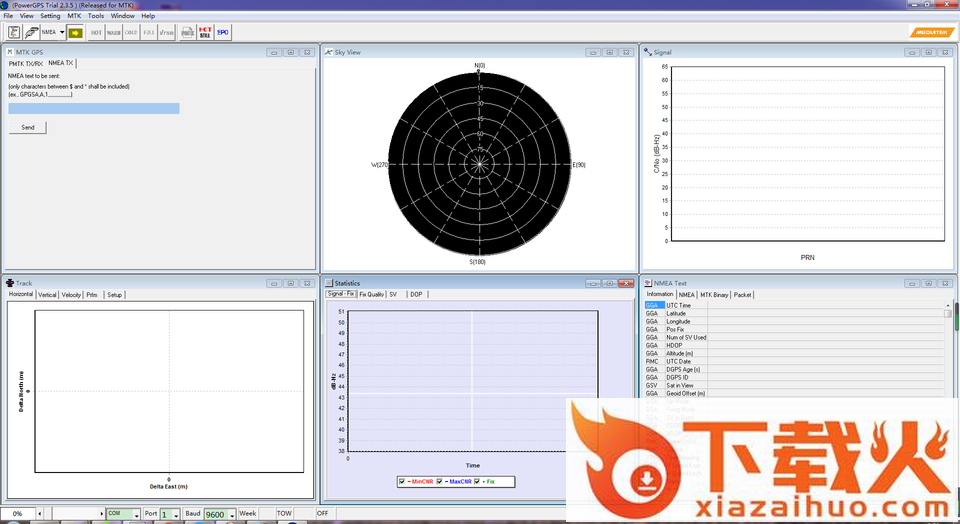The width and height of the screenshot is (960, 524).
Task: Switch to the Horizontal tab in Track
Action: point(21,294)
